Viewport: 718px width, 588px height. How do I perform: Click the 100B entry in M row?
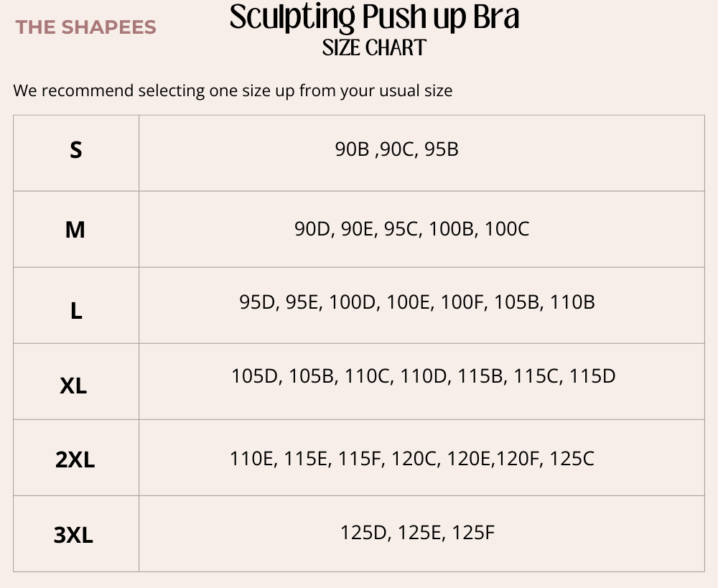point(451,229)
